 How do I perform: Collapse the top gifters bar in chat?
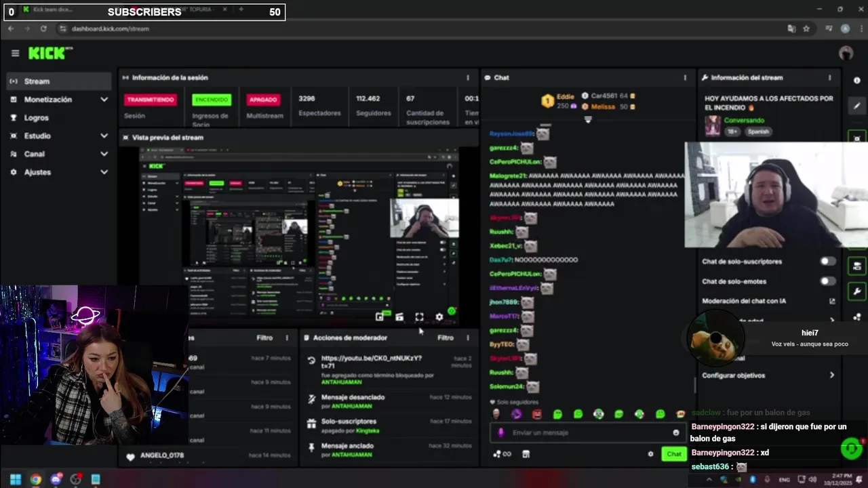tap(588, 120)
